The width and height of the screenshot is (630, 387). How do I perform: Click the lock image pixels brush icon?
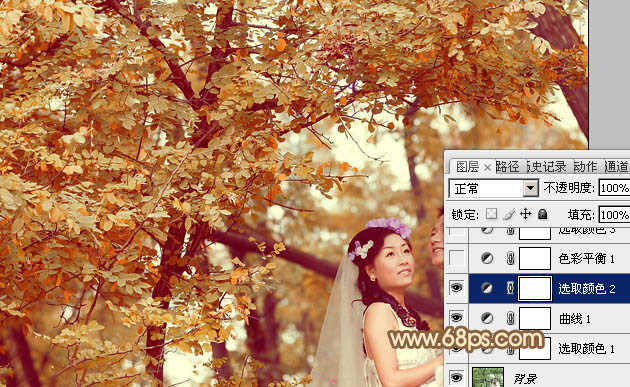509,214
